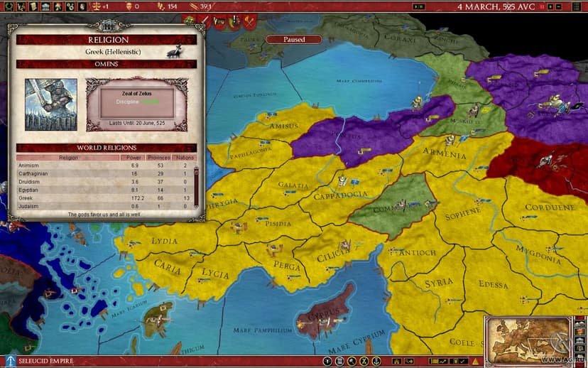
Task: Decrease game speed with minus button
Action: click(x=558, y=6)
